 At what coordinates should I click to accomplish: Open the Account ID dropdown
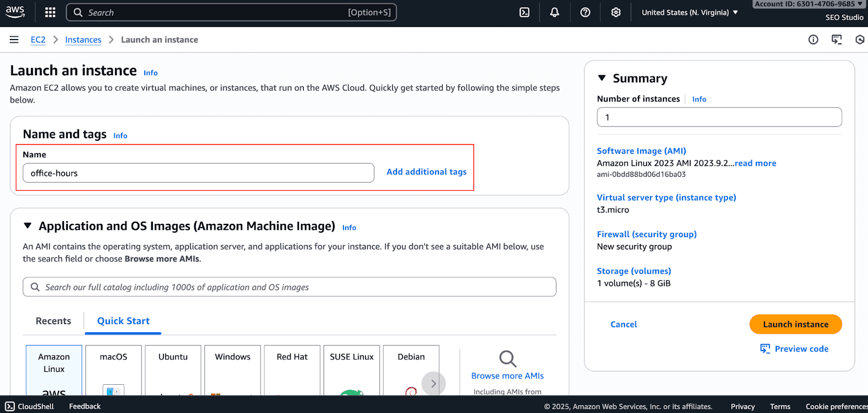coord(808,4)
